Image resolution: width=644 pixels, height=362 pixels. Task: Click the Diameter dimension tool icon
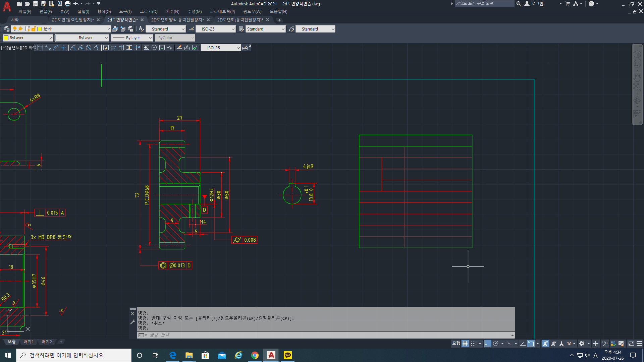click(89, 48)
